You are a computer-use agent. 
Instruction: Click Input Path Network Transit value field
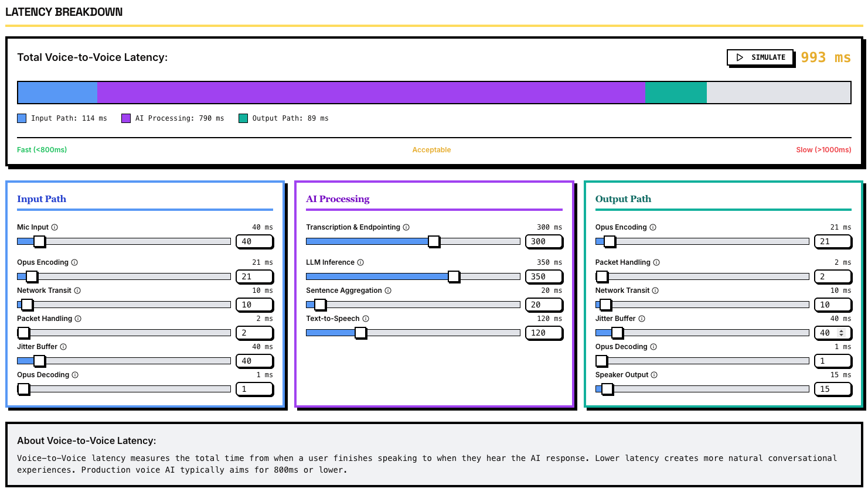pyautogui.click(x=254, y=305)
